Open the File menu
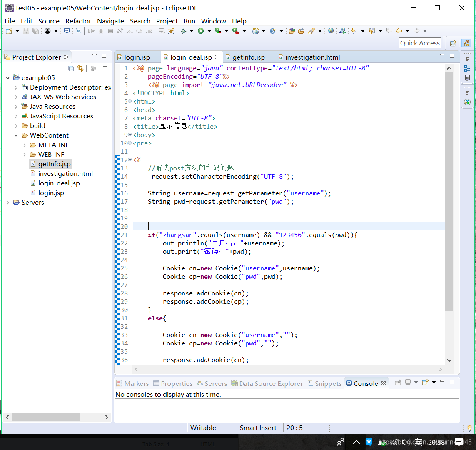This screenshot has width=476, height=450. (10, 21)
